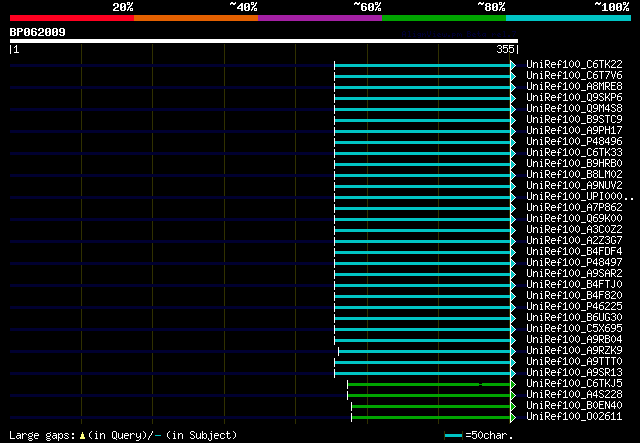The width and height of the screenshot is (640, 443).
Task: Select hit UniRef100_A9NUV2
Action: click(x=574, y=186)
